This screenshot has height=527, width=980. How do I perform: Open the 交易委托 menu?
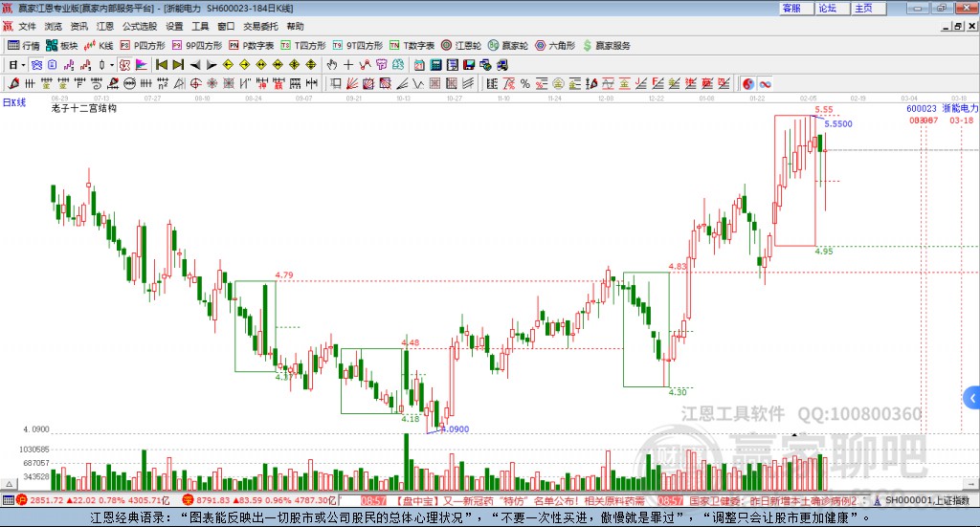(260, 26)
